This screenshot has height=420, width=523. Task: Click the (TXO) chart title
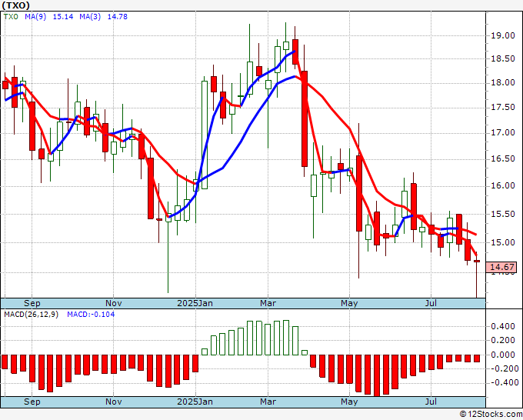pyautogui.click(x=15, y=5)
